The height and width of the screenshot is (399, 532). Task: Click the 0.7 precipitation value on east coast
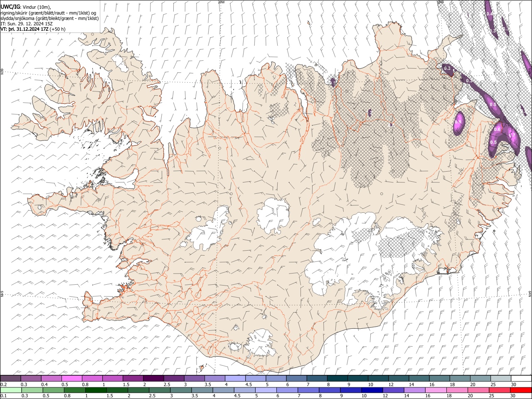[x=512, y=135]
